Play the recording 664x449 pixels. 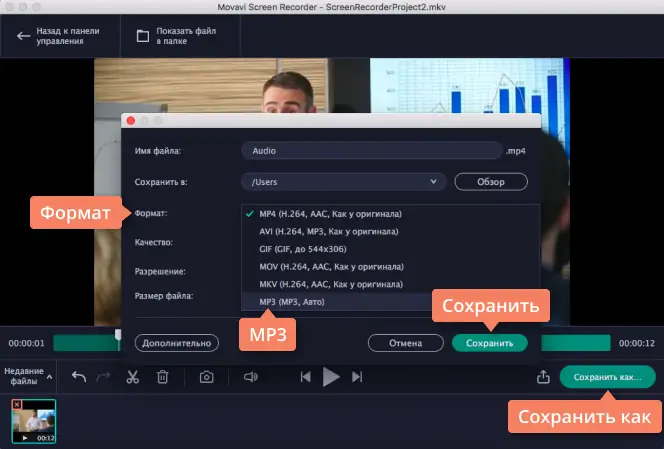tap(331, 377)
